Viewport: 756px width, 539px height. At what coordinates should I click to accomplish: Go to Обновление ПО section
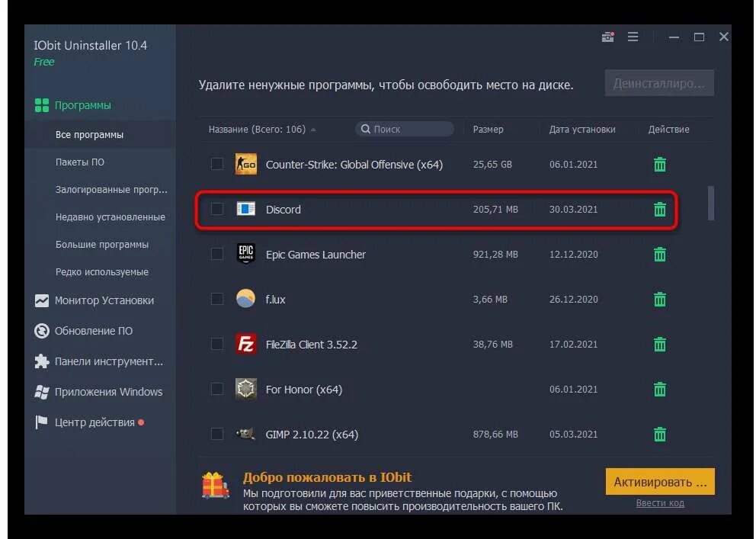pyautogui.click(x=84, y=331)
